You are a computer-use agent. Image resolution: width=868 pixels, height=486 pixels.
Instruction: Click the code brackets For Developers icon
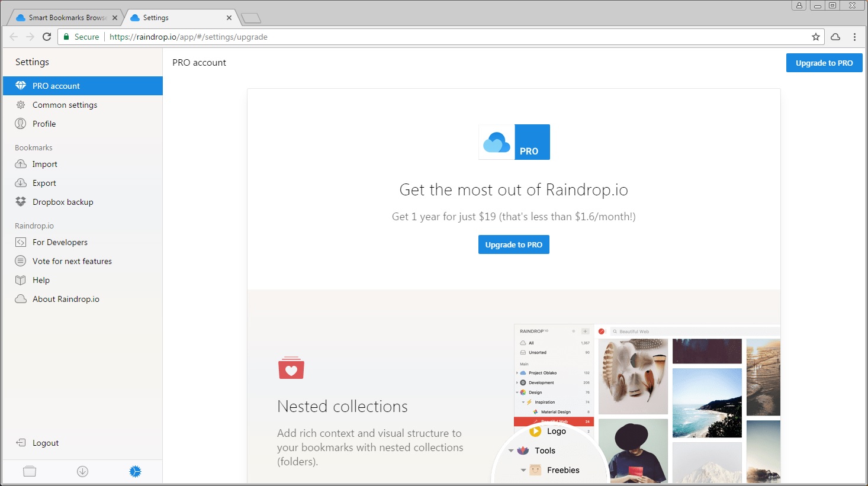click(x=21, y=242)
